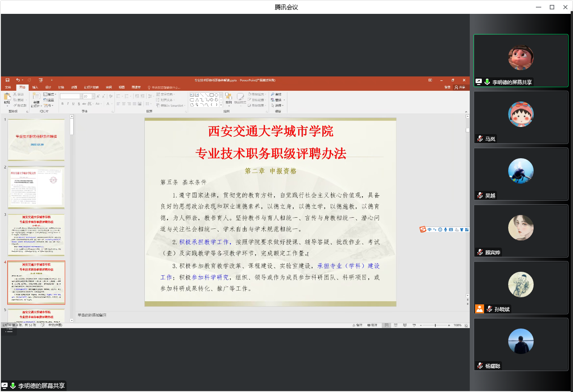Insert a New Slide (新建幻灯片)

(x=36, y=100)
